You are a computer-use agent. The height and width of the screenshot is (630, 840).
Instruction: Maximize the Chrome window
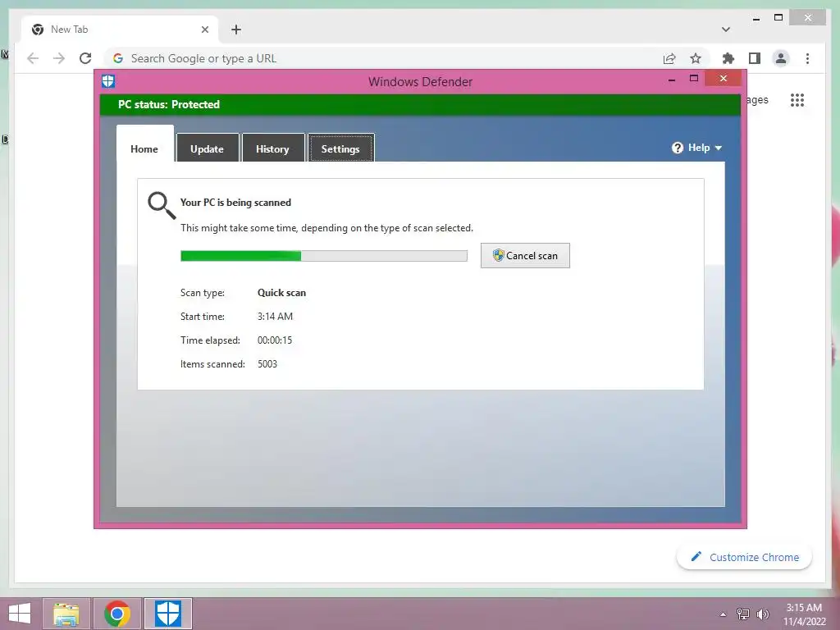(778, 18)
